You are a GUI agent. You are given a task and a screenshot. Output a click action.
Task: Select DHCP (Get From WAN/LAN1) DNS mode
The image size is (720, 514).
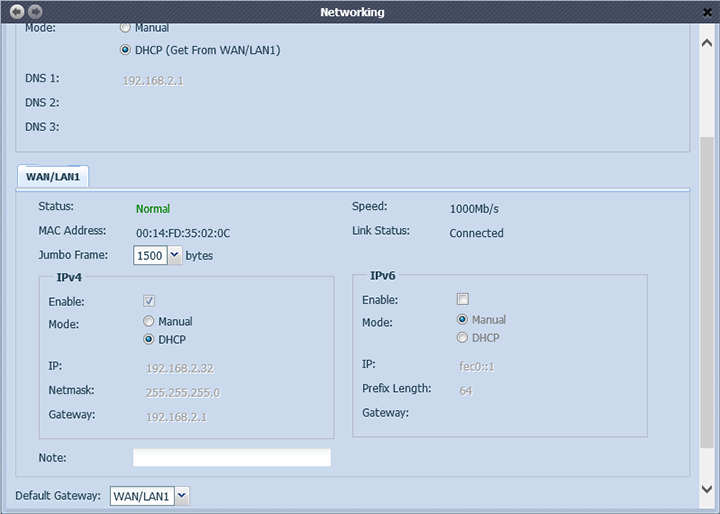tap(125, 50)
